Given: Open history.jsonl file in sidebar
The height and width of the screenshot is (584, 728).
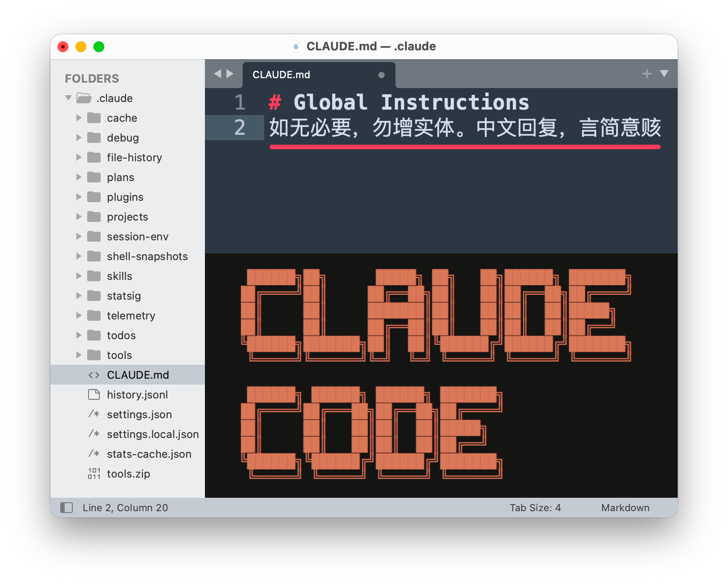Looking at the screenshot, I should point(137,394).
